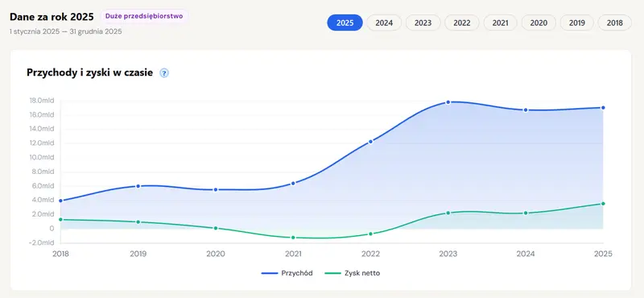Image resolution: width=644 pixels, height=298 pixels.
Task: View the 2019 year data
Action: 577,23
